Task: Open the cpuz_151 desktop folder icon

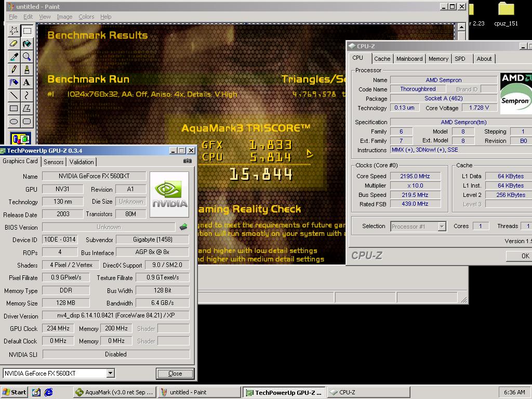Action: (x=506, y=14)
